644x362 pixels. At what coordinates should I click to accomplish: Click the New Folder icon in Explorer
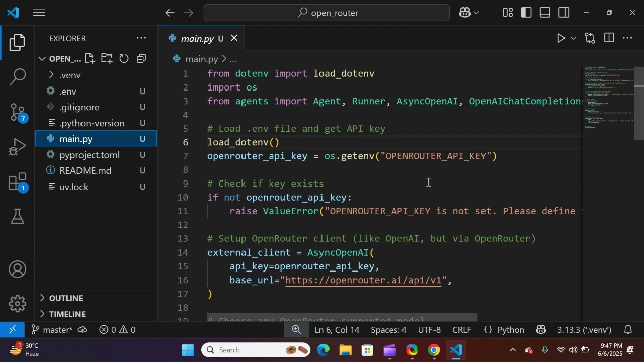point(107,59)
